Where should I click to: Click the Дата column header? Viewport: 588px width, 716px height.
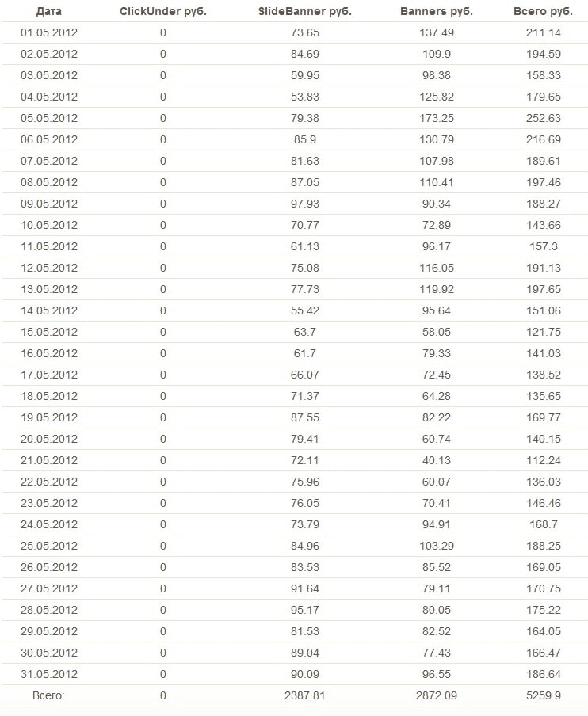tap(49, 12)
